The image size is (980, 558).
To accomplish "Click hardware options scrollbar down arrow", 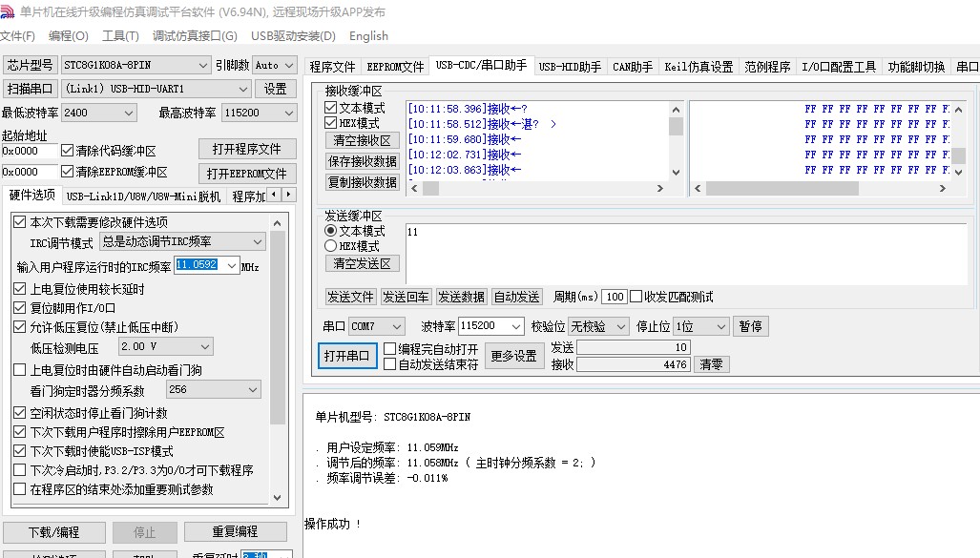I will 278,498.
